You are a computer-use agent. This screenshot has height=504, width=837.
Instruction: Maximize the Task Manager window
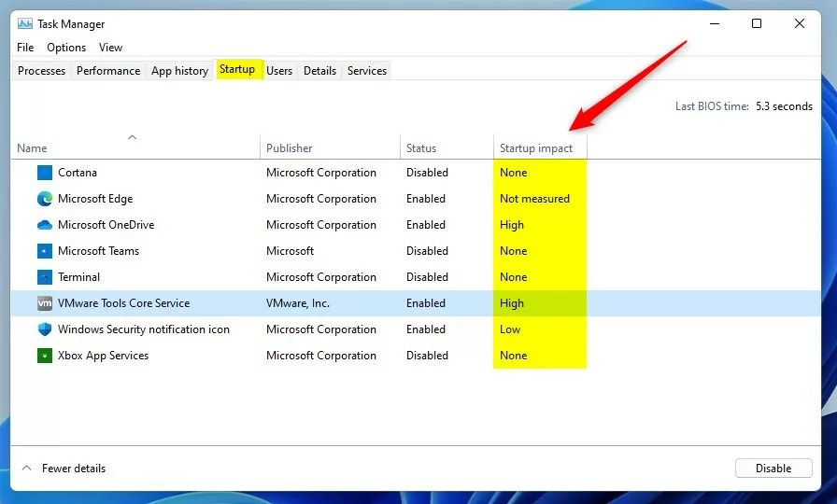[757, 23]
